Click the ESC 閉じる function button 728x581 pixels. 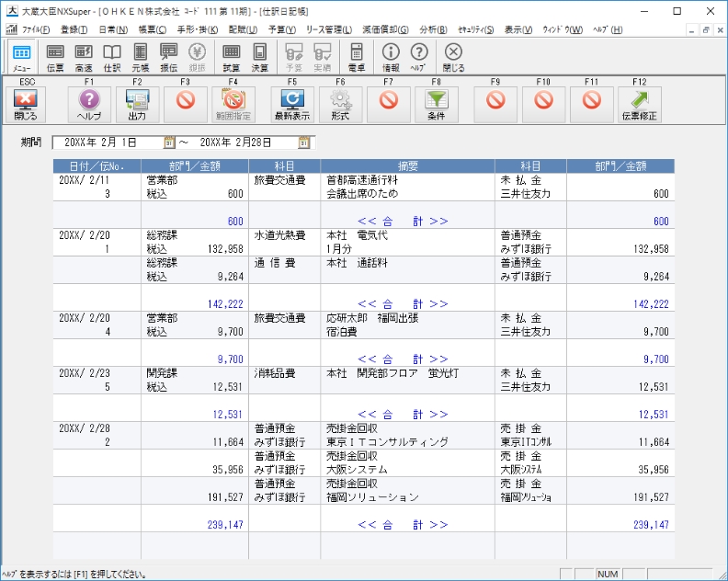pyautogui.click(x=26, y=105)
